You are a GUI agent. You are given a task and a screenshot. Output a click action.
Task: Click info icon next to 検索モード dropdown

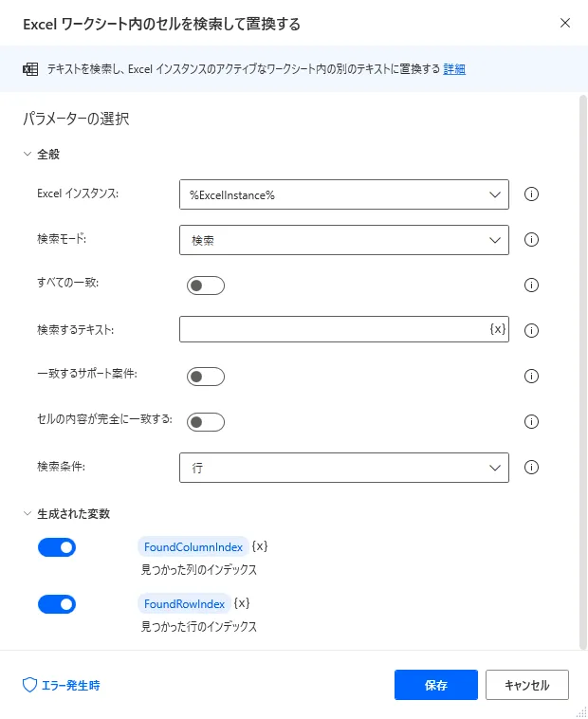(x=532, y=240)
